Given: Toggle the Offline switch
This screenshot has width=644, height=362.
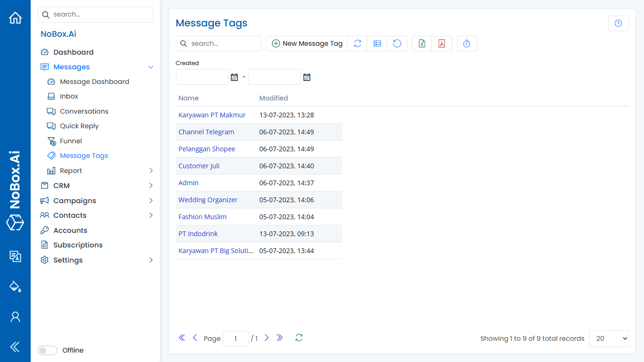Looking at the screenshot, I should click(x=47, y=350).
